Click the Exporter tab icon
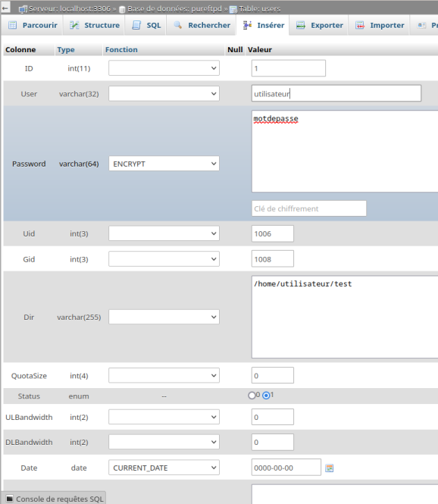The width and height of the screenshot is (438, 504). 301,25
